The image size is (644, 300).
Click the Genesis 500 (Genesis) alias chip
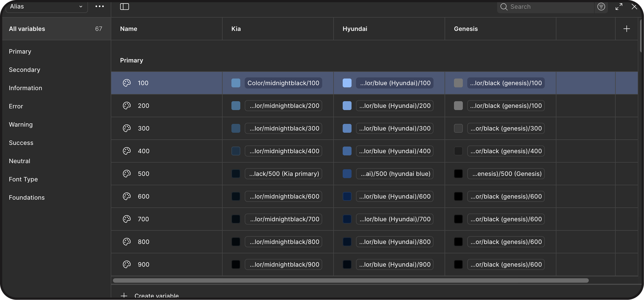pos(506,173)
